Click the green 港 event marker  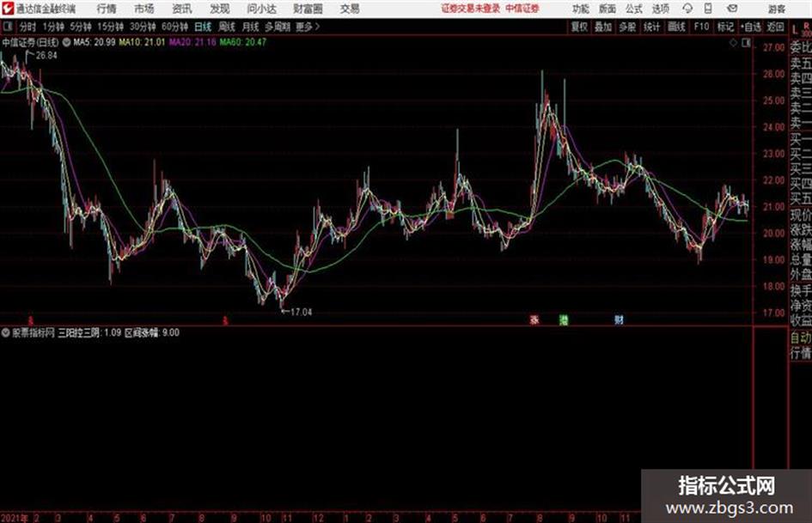tap(564, 319)
